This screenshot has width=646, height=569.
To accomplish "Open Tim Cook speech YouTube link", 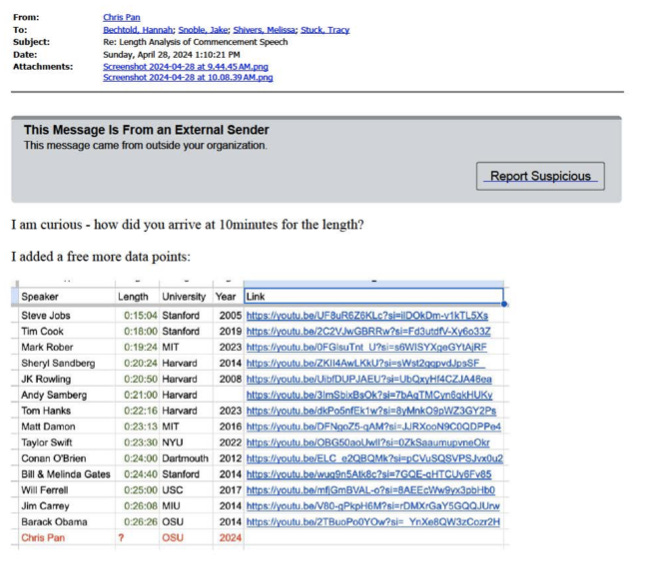I will (368, 331).
